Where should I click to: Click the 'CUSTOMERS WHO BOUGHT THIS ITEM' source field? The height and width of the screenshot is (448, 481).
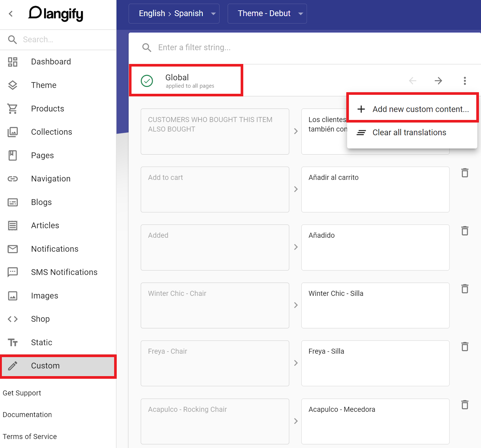coord(215,131)
